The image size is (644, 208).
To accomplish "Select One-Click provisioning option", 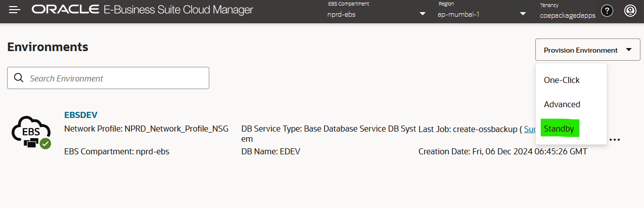I will click(x=562, y=80).
